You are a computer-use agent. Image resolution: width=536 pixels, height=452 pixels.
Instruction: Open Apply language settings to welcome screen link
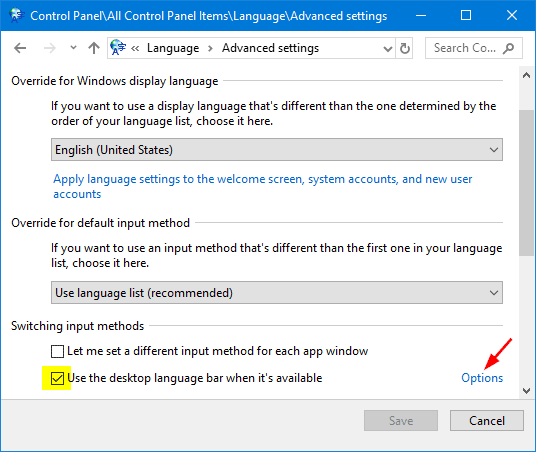click(x=263, y=186)
